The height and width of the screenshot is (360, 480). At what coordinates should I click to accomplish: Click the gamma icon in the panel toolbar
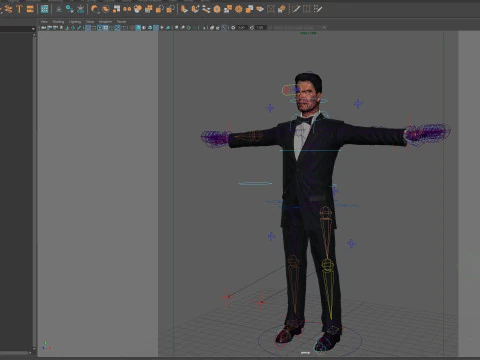[252, 27]
